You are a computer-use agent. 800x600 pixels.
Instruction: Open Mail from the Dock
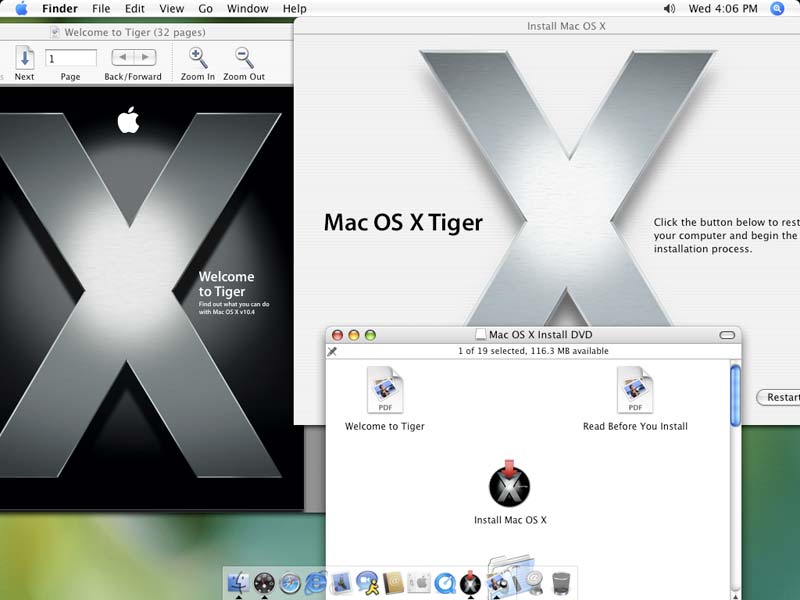[x=340, y=583]
